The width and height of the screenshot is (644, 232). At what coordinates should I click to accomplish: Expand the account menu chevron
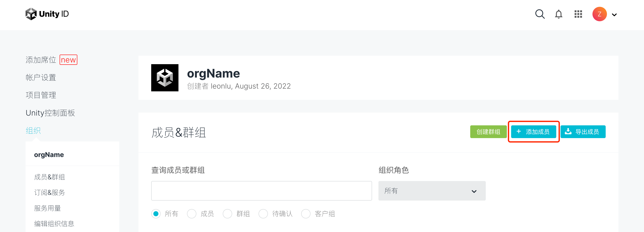click(614, 15)
